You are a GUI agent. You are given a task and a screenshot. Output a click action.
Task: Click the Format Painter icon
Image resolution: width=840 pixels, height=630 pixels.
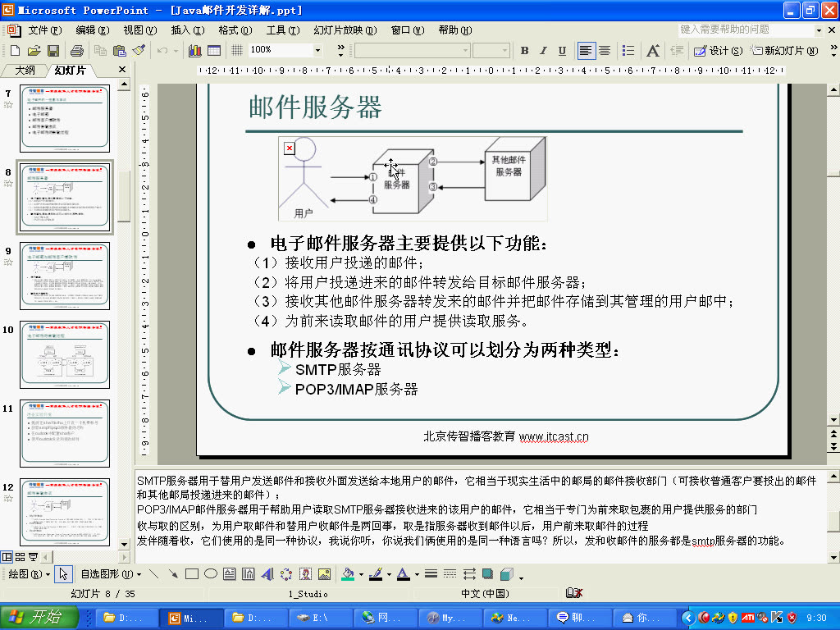tap(139, 49)
